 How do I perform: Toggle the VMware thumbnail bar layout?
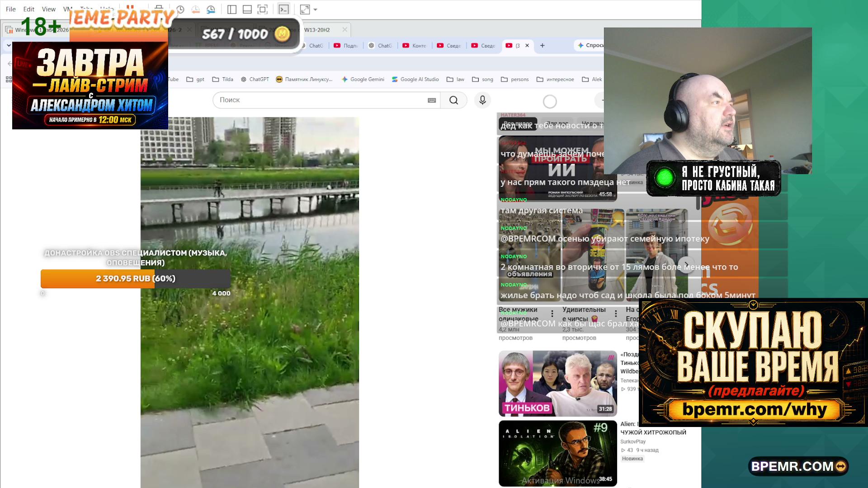247,9
